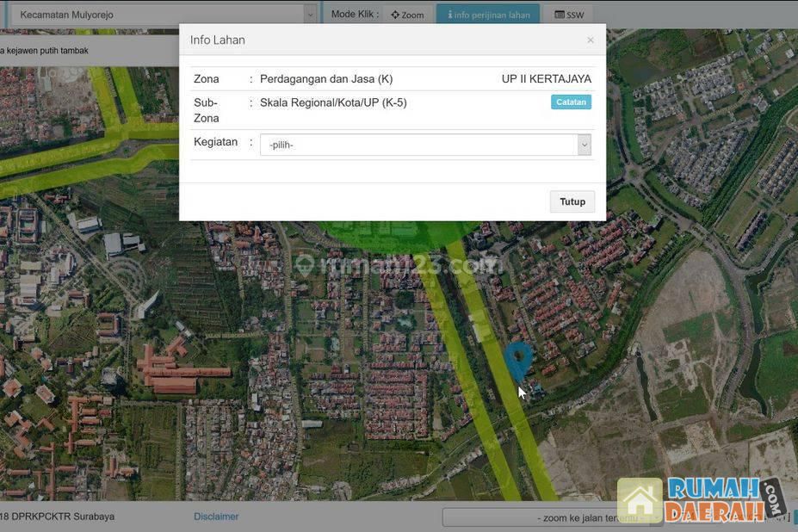Image resolution: width=798 pixels, height=532 pixels.
Task: Open the Kegiatan -pilih- dropdown
Action: coord(425,145)
